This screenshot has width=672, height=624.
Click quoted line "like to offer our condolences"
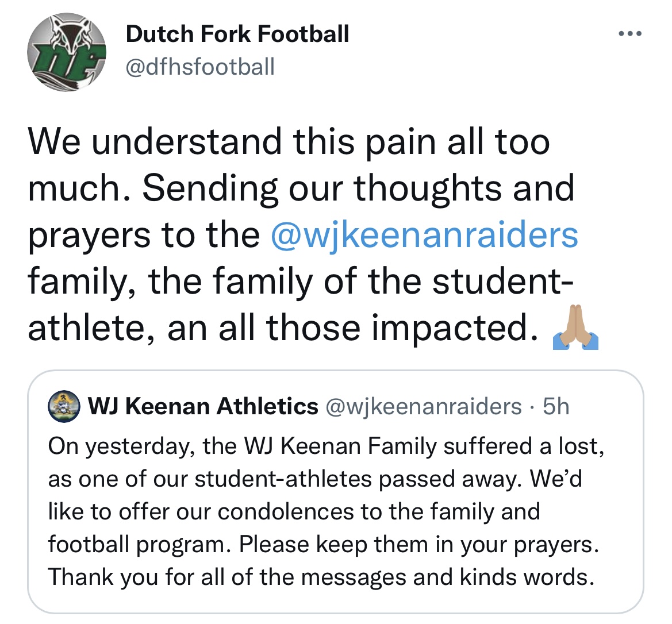point(293,511)
